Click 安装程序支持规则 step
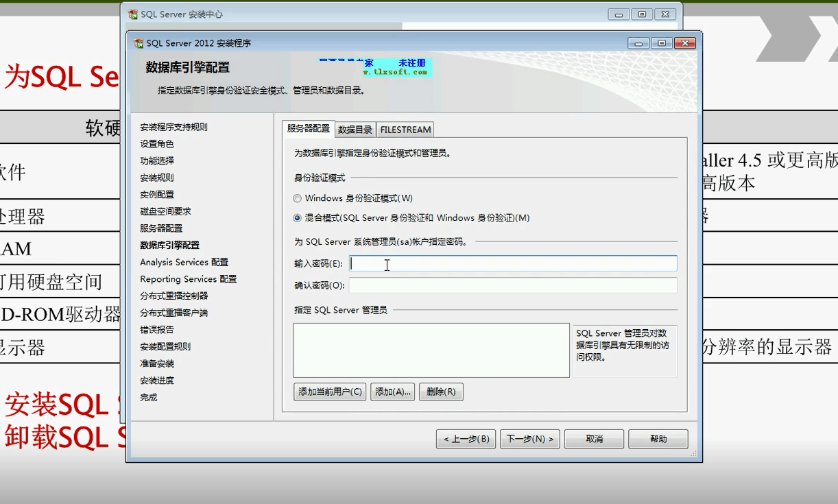The image size is (838, 504). tap(173, 127)
